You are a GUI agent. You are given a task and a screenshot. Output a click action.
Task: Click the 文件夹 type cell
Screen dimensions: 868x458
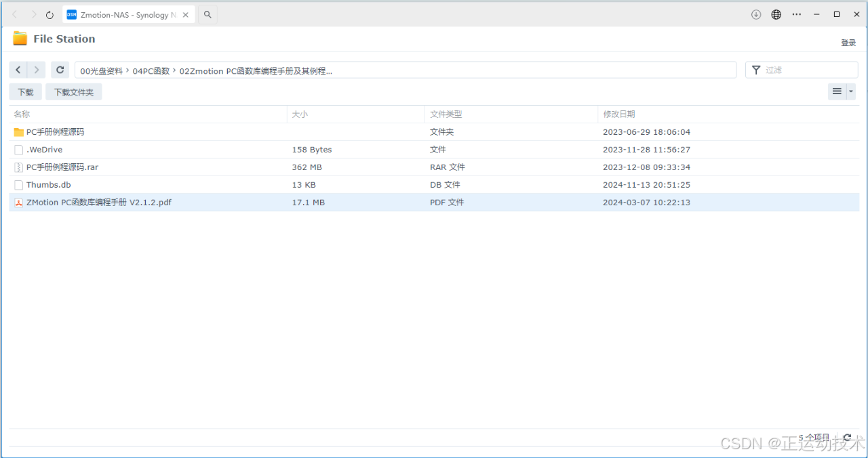click(442, 132)
